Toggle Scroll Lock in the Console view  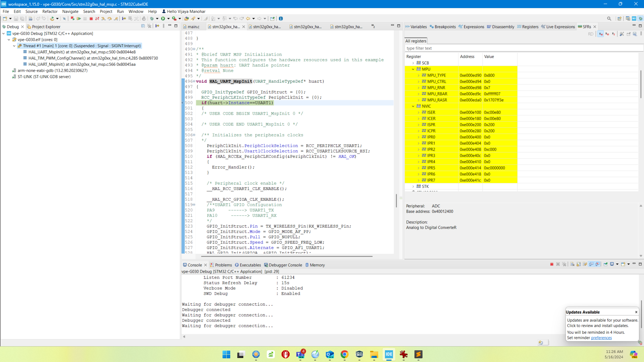(579, 264)
